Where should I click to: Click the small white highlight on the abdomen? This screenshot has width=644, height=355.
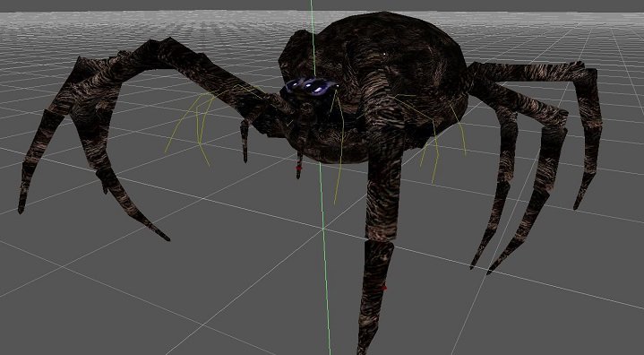384,54
